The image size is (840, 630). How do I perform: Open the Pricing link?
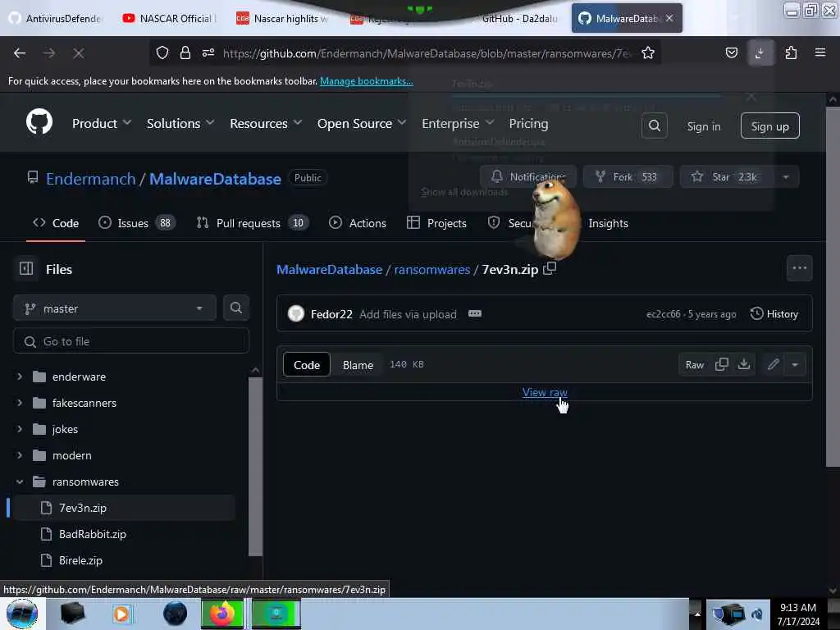tap(528, 124)
